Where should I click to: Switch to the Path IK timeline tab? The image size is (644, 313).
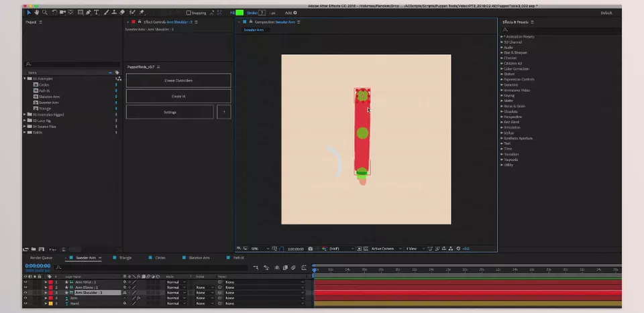[x=239, y=257]
